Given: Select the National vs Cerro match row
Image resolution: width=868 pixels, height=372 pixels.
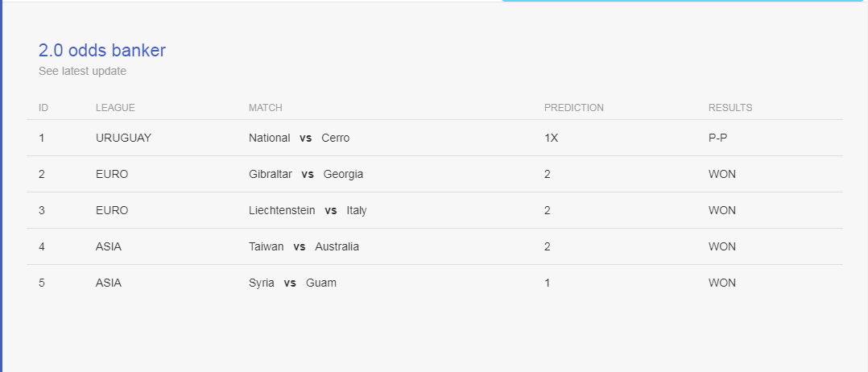Looking at the screenshot, I should [x=435, y=138].
